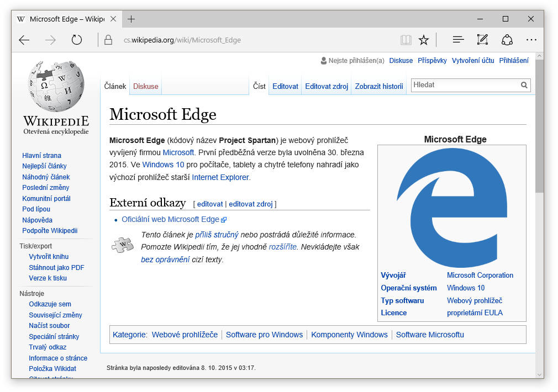Switch to the Článek tab
The height and width of the screenshot is (392, 558).
click(x=115, y=86)
